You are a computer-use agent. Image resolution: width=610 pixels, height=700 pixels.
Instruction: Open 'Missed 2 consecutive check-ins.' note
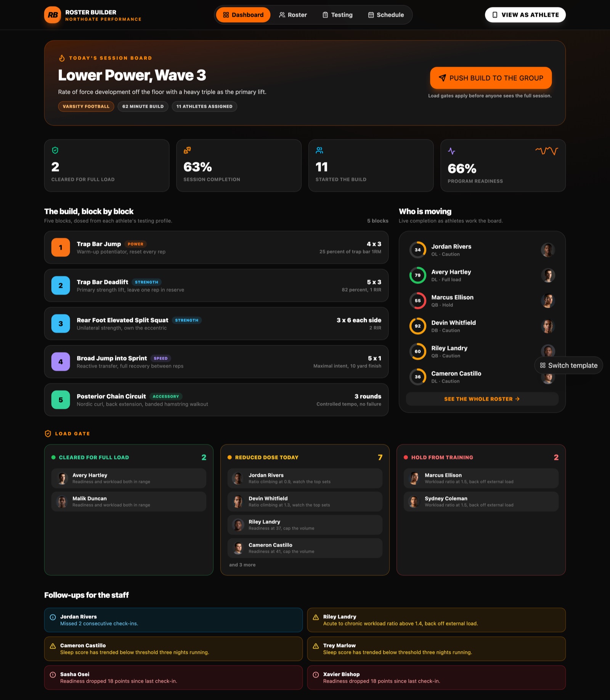99,623
